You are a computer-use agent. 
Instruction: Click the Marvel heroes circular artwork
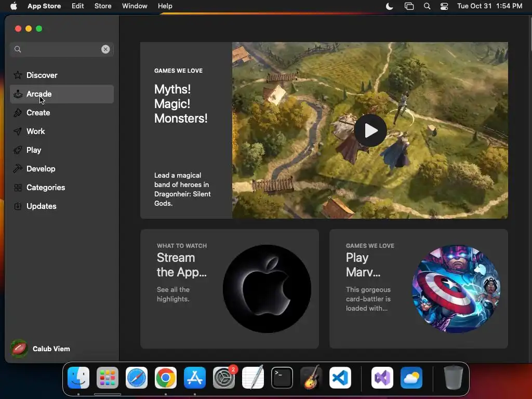pos(456,289)
